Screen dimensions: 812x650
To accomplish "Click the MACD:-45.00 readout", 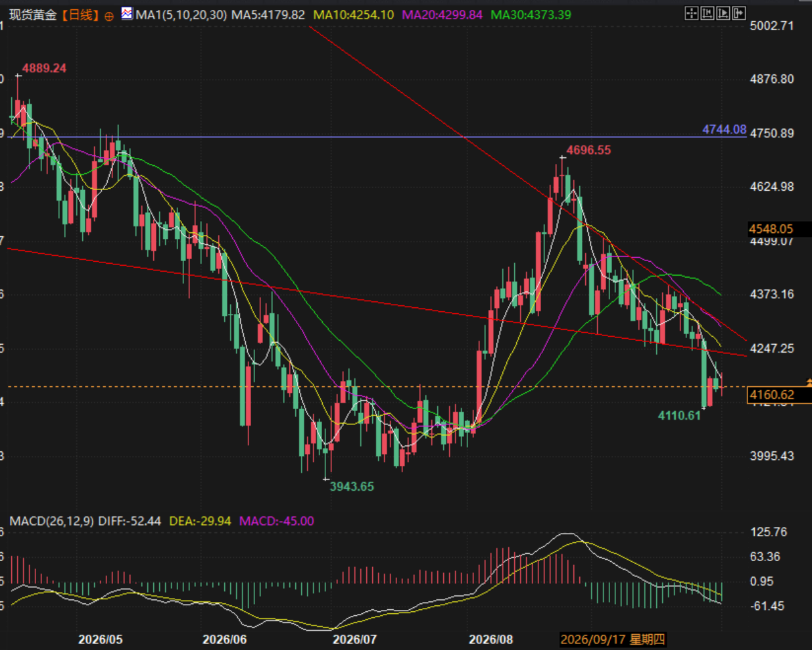I will point(277,521).
